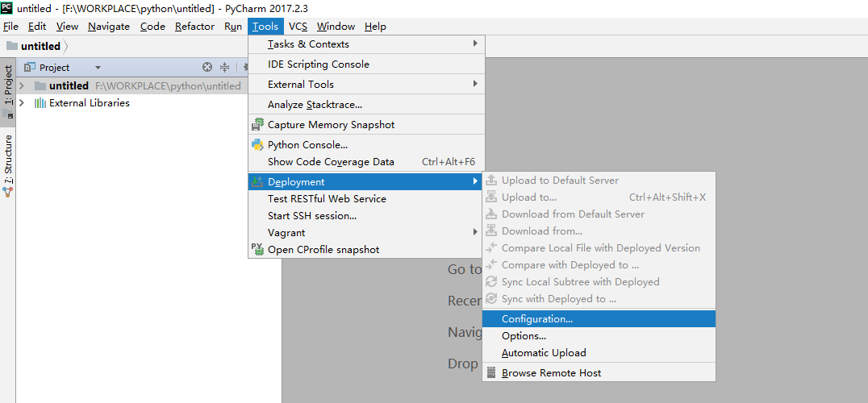The image size is (868, 403).
Task: Select the External Libraries row
Action: click(131, 103)
